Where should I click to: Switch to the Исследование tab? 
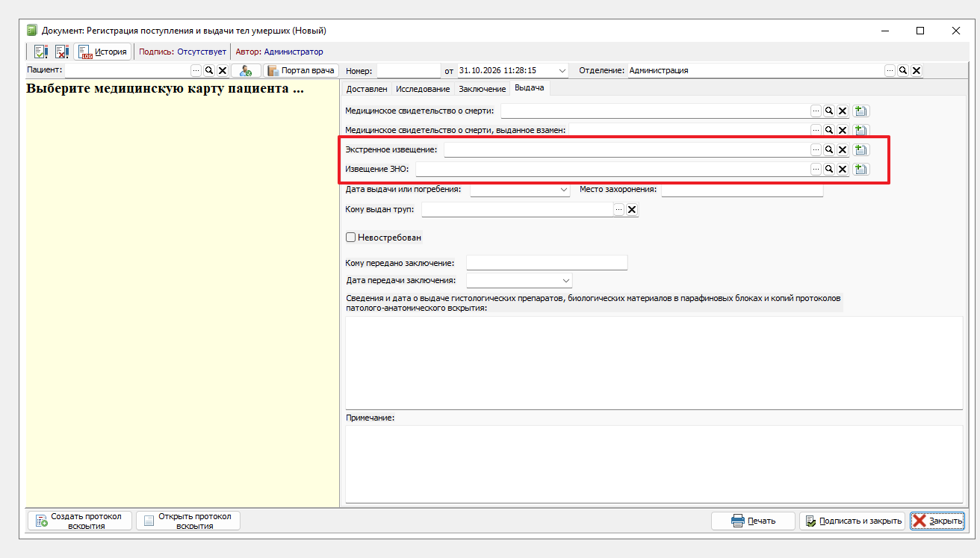423,89
